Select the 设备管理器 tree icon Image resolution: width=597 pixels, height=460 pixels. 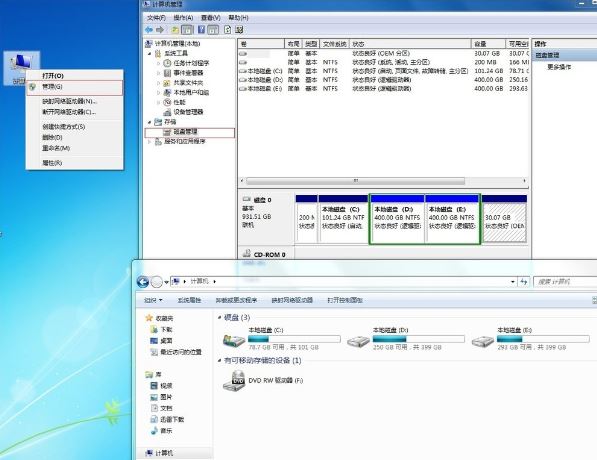click(x=167, y=112)
